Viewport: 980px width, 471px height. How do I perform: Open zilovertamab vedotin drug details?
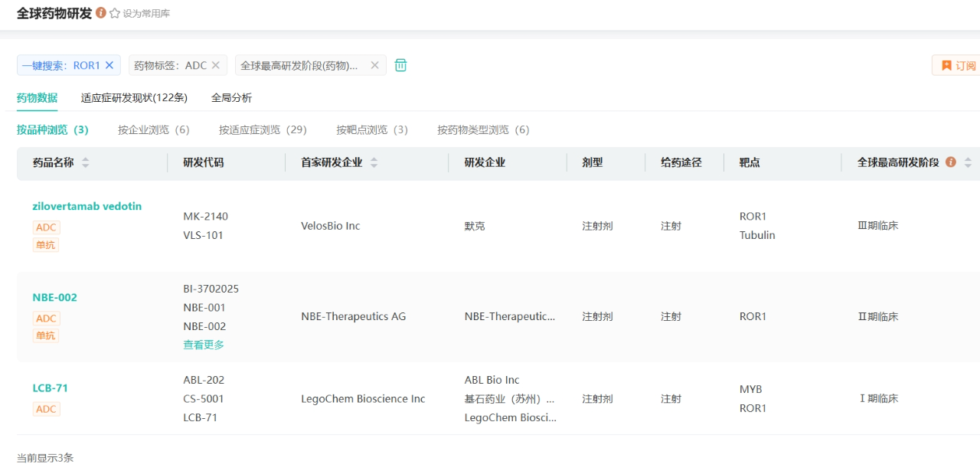pyautogui.click(x=87, y=207)
